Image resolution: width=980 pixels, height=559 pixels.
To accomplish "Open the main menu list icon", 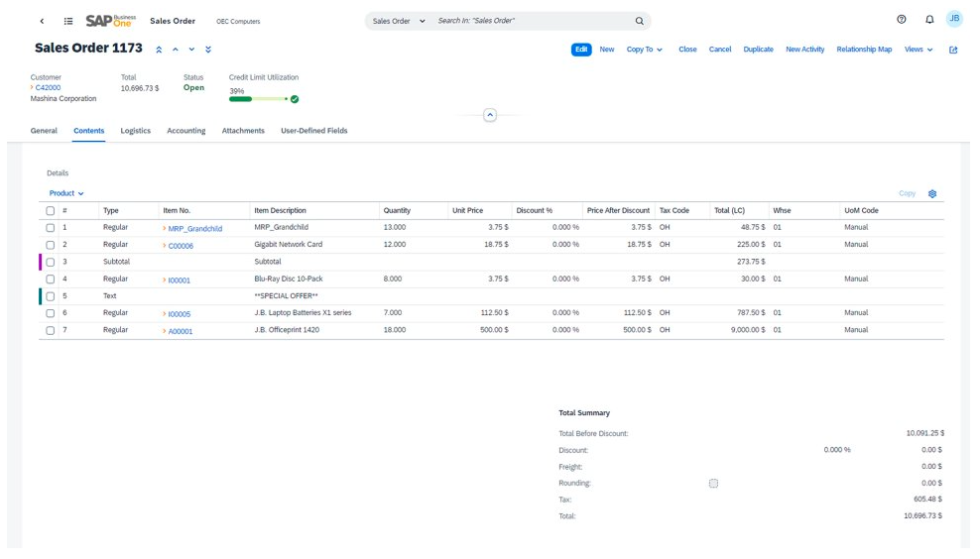I will point(68,21).
